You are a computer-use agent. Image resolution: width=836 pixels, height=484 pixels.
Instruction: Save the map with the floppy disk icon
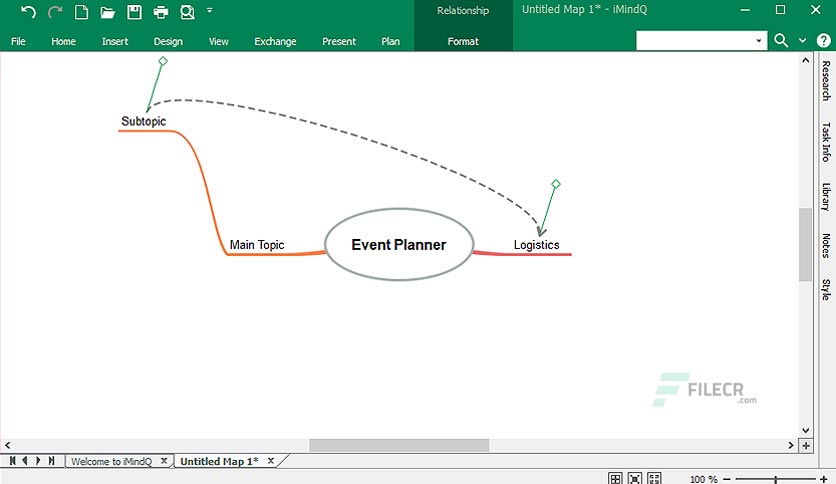tap(134, 12)
